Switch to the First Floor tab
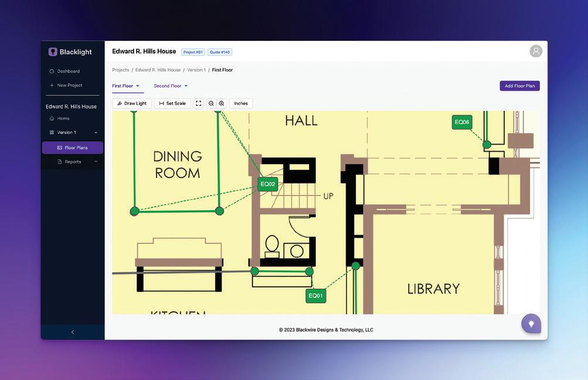The image size is (588, 380). [123, 86]
